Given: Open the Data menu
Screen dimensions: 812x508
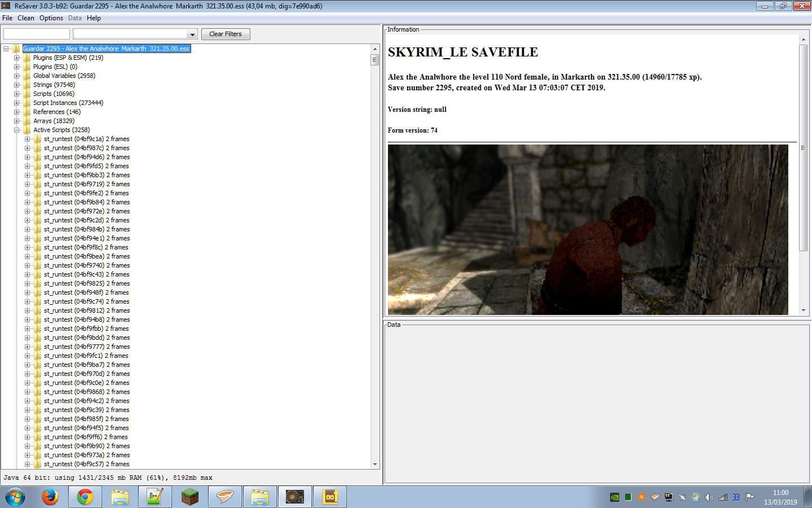Looking at the screenshot, I should pos(75,18).
